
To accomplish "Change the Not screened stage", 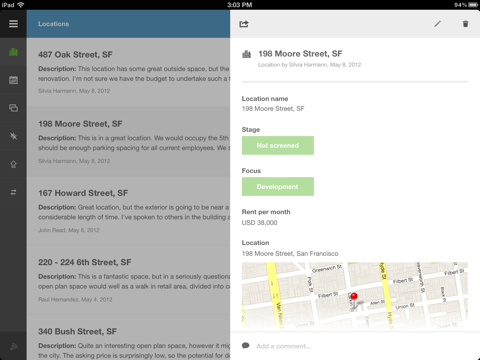I will tap(278, 145).
